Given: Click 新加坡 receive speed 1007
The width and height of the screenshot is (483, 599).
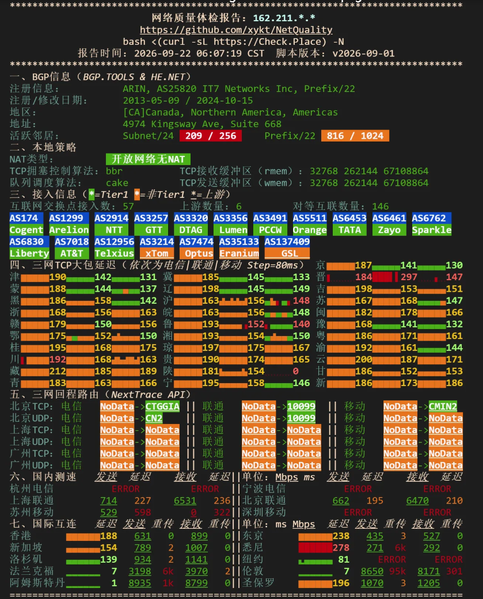Looking at the screenshot, I should 196,548.
